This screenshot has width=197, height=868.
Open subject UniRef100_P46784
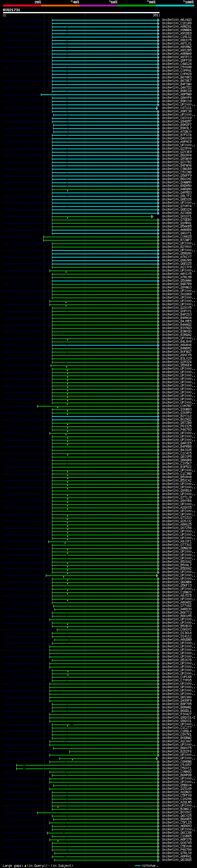click(177, 850)
